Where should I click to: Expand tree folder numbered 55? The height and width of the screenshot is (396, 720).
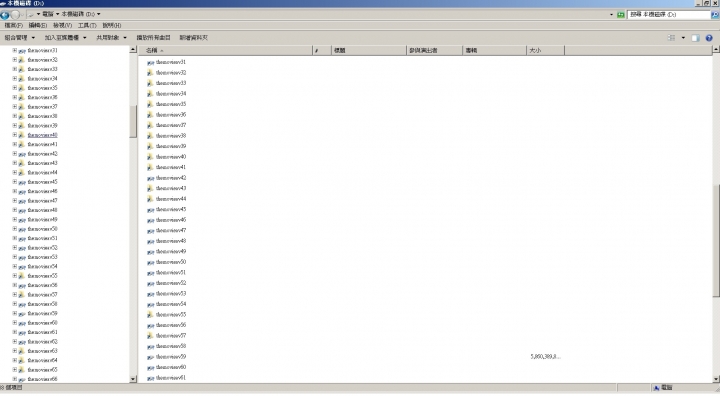pyautogui.click(x=15, y=276)
